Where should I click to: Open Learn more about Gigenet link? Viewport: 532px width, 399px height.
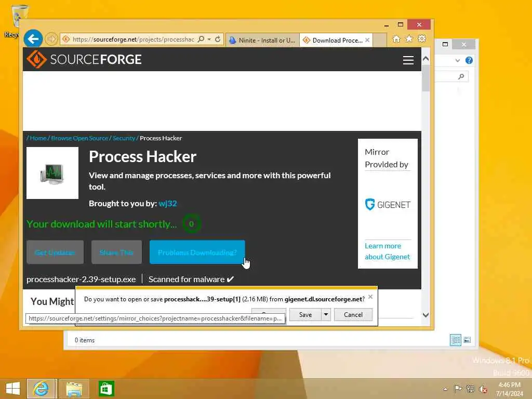pos(387,251)
